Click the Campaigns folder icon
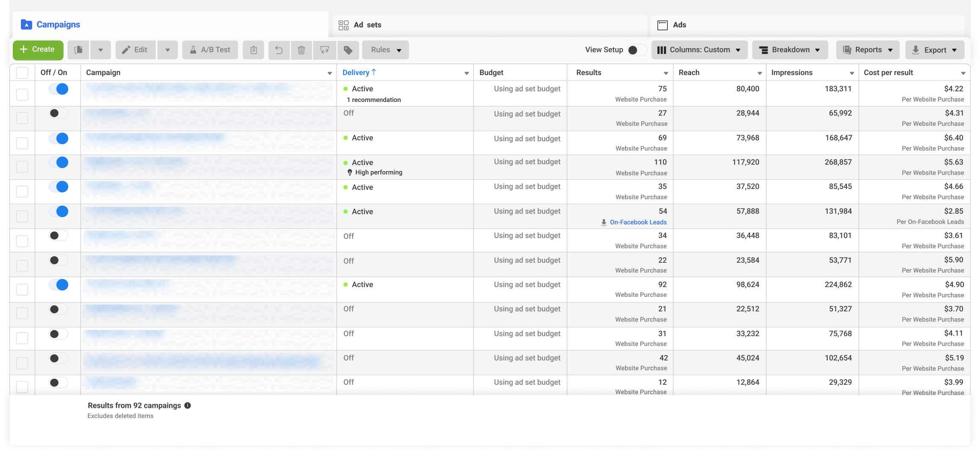This screenshot has height=453, width=980. click(x=26, y=25)
